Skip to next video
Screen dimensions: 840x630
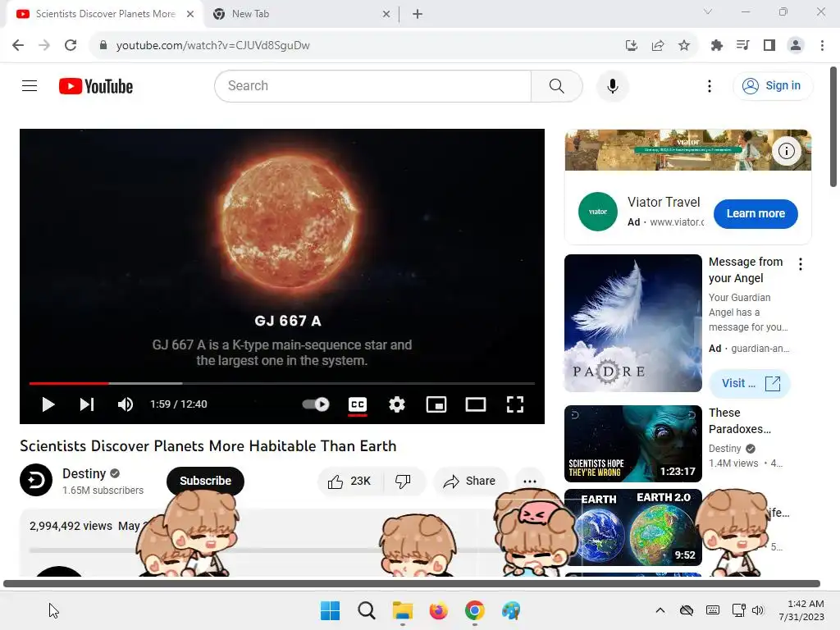[87, 404]
